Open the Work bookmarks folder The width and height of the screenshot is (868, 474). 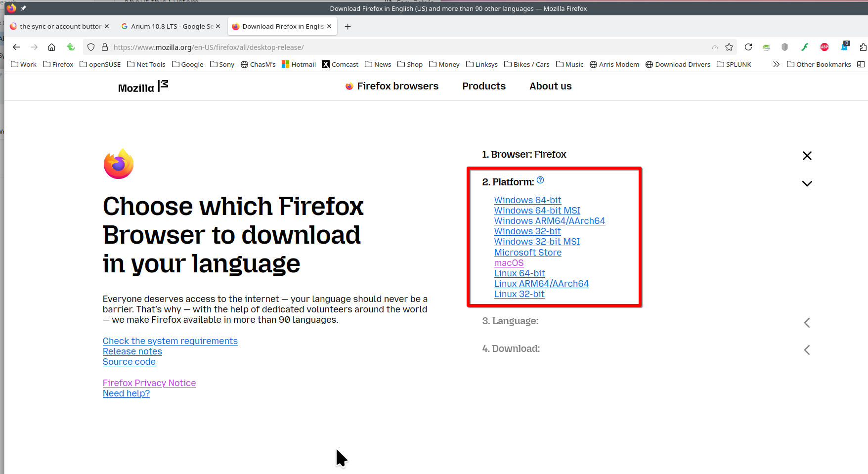(24, 64)
